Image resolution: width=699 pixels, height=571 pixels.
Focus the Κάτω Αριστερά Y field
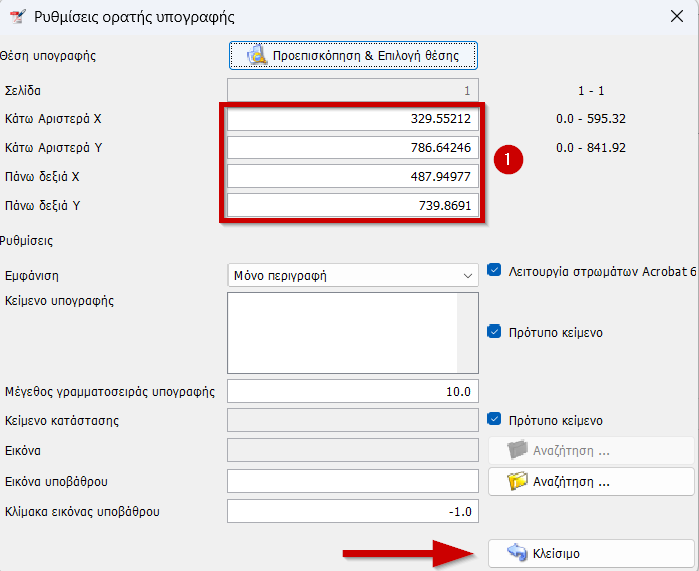pyautogui.click(x=353, y=148)
